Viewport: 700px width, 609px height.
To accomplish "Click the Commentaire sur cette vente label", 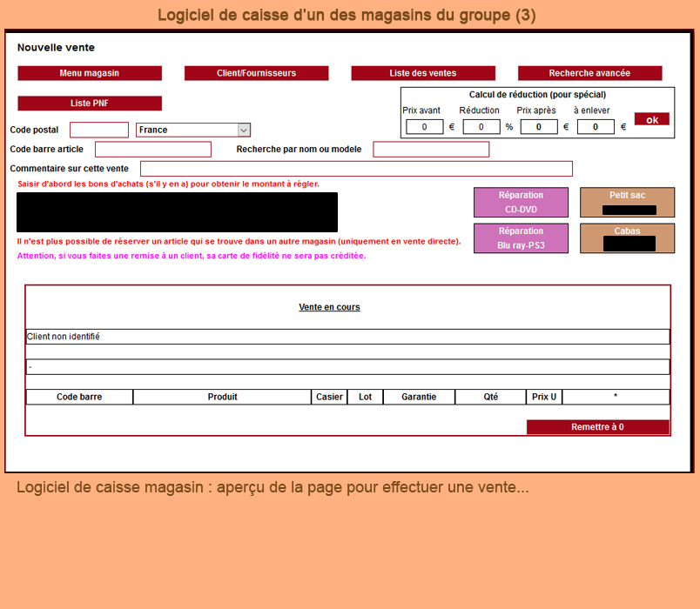I will (69, 169).
